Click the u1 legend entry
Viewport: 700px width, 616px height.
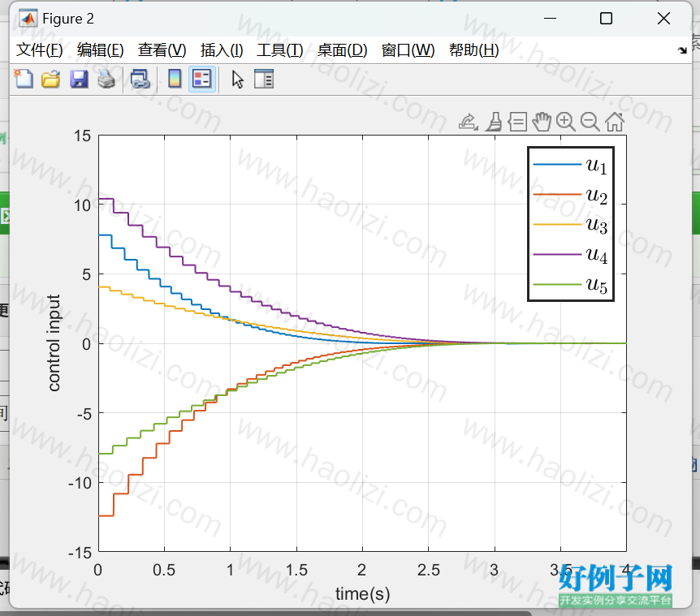pos(570,165)
